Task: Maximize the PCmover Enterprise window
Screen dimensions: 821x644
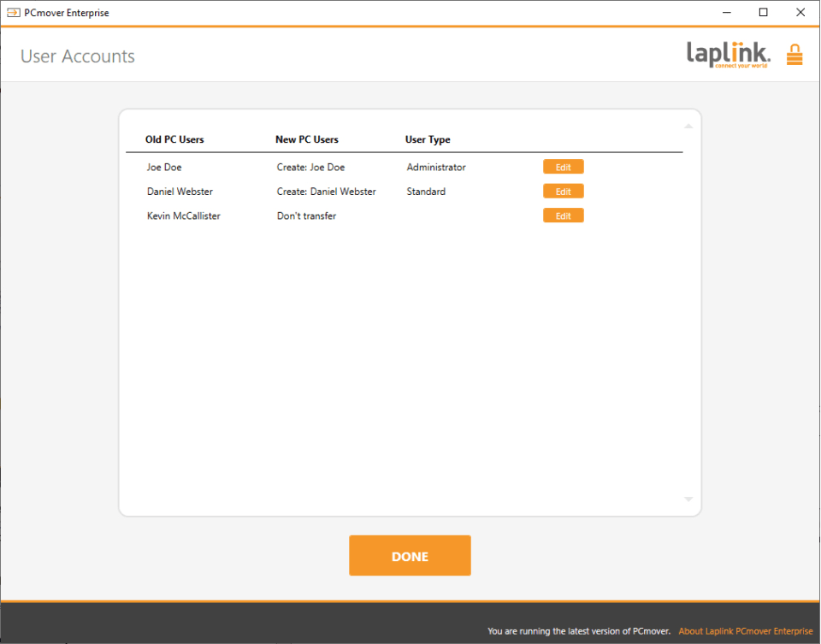Action: point(763,13)
